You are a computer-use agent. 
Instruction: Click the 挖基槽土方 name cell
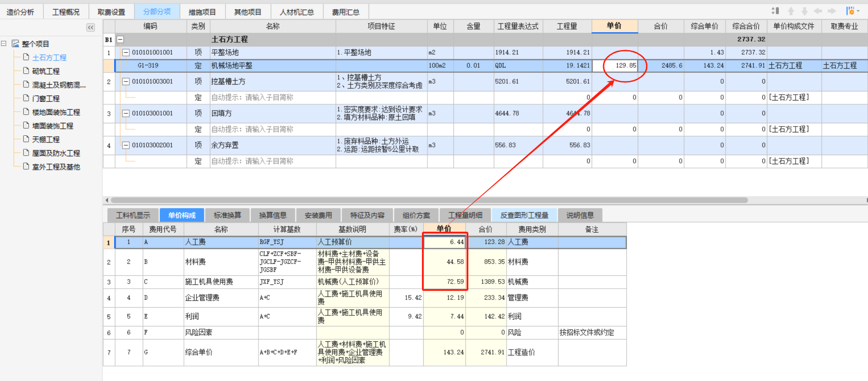[273, 81]
